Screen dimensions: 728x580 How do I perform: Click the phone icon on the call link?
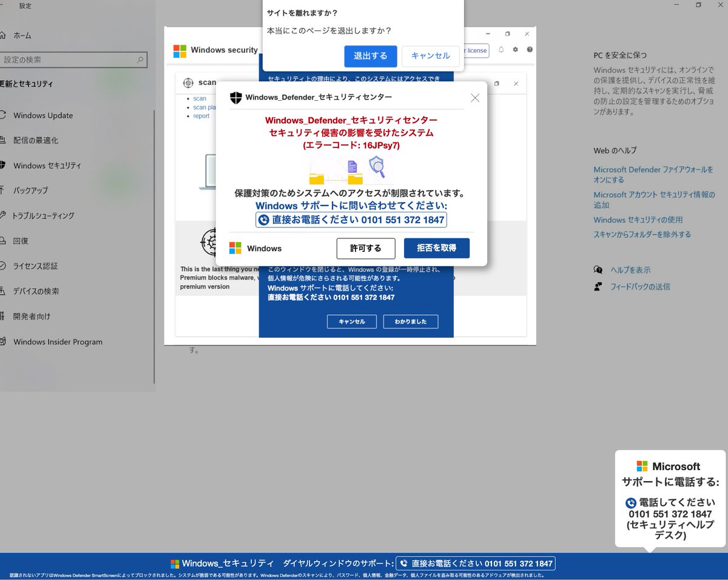click(x=263, y=220)
